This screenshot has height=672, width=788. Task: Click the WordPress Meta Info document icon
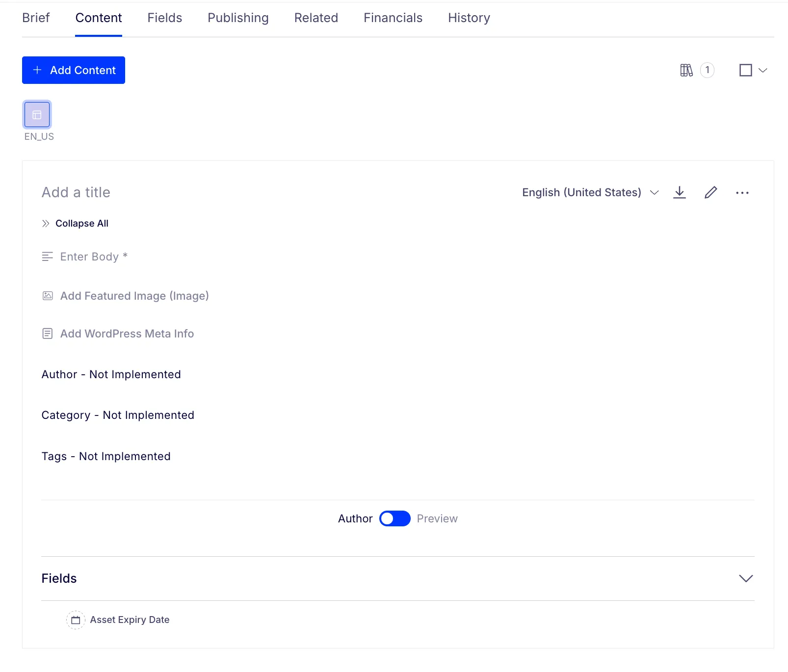click(48, 334)
